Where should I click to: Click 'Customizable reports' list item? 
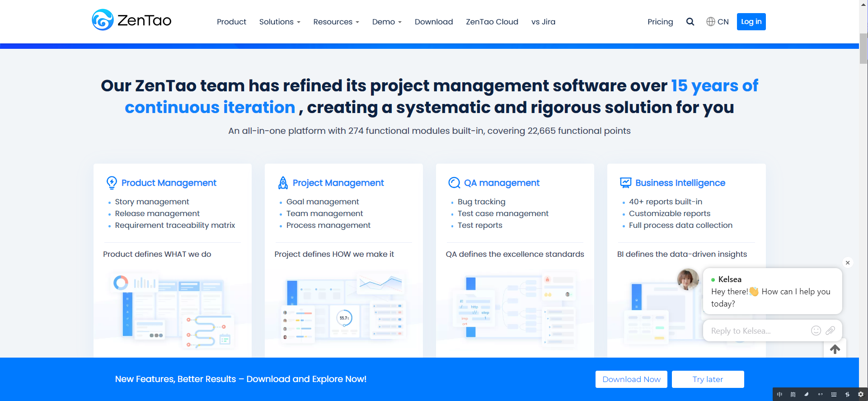(670, 213)
